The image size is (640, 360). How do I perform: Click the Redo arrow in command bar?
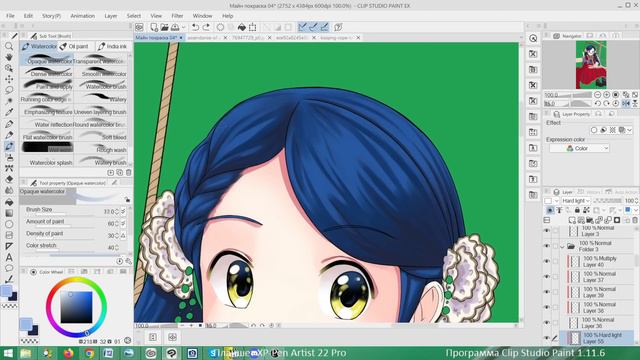coord(206,27)
